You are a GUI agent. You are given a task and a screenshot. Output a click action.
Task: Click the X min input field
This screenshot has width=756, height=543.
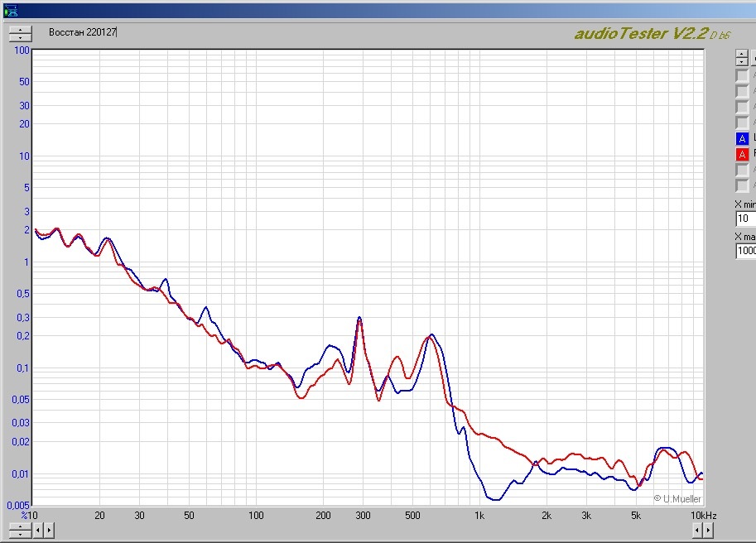(746, 219)
